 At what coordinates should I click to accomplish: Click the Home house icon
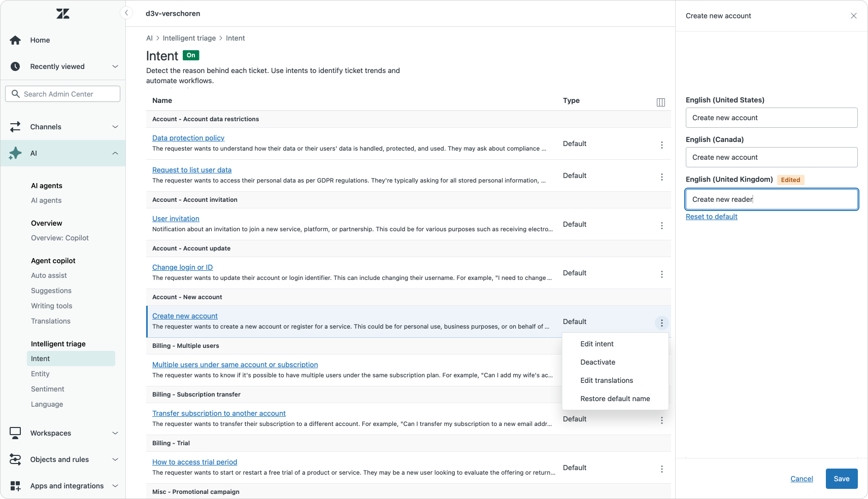(15, 40)
